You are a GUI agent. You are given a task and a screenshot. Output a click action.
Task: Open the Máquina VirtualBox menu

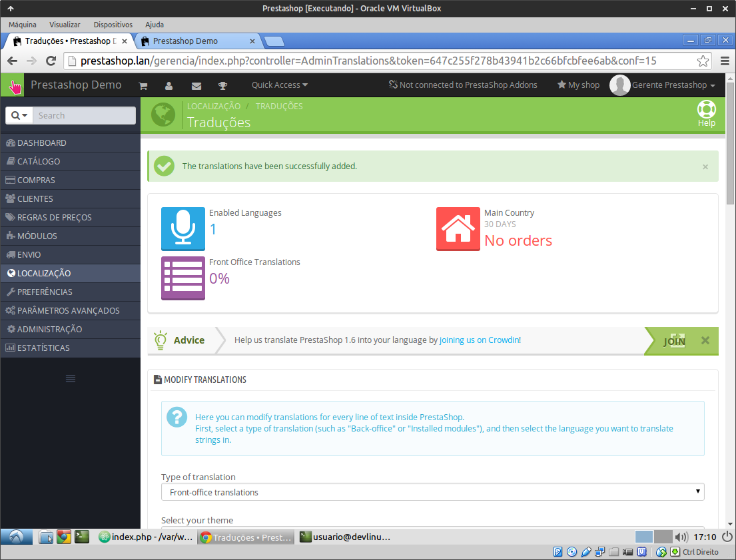pyautogui.click(x=23, y=25)
